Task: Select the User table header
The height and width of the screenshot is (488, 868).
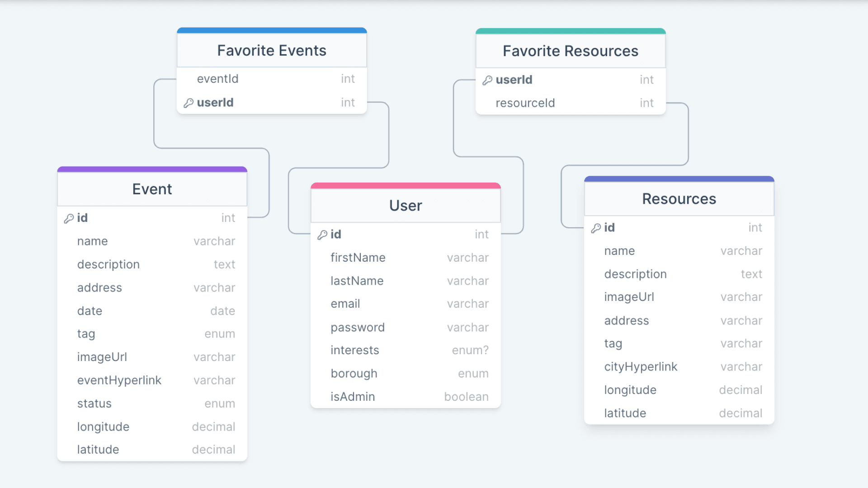Action: pos(406,206)
